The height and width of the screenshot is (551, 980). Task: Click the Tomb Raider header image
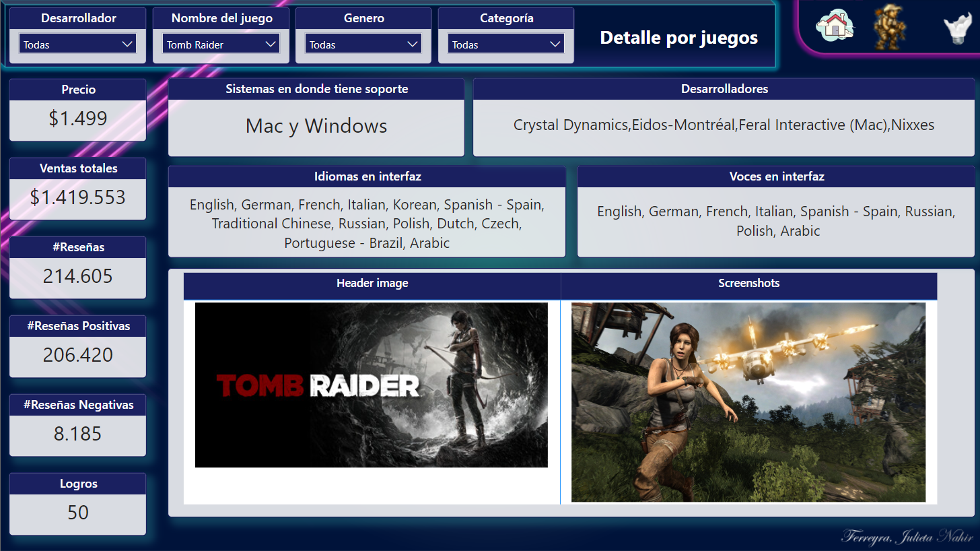point(372,385)
